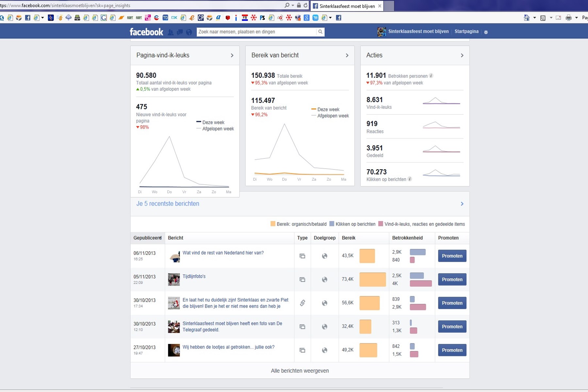Click the search magnifier button in Facebook search
Image resolution: width=588 pixels, height=392 pixels.
[320, 32]
